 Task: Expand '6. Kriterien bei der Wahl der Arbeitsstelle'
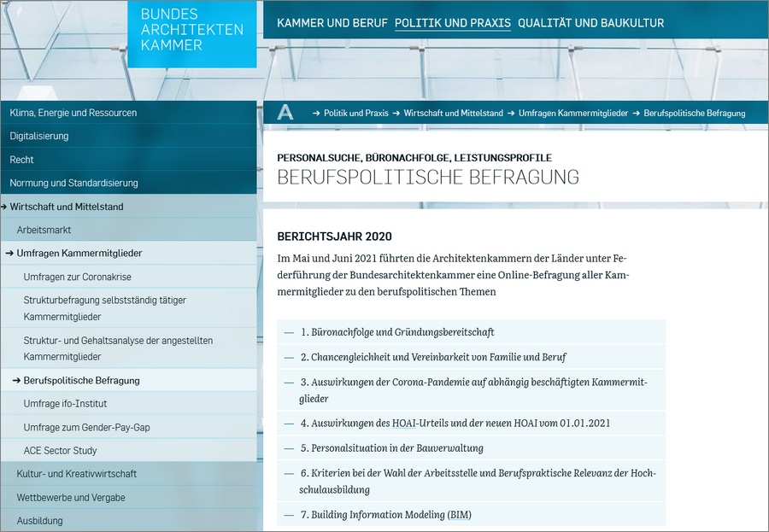point(471,481)
